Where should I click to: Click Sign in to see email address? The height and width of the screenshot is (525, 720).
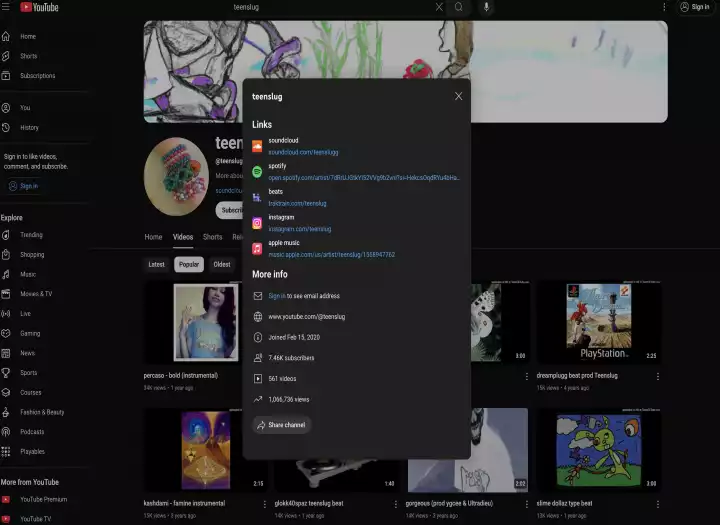pos(277,296)
